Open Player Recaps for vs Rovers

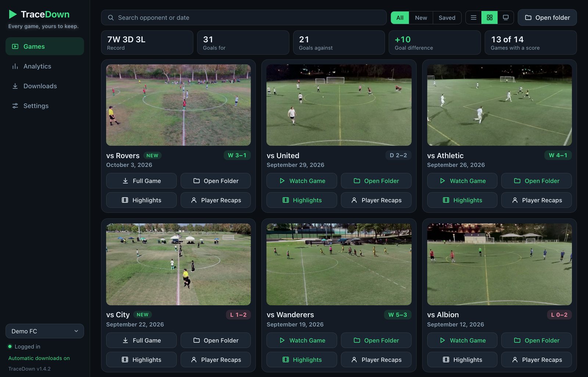point(216,200)
